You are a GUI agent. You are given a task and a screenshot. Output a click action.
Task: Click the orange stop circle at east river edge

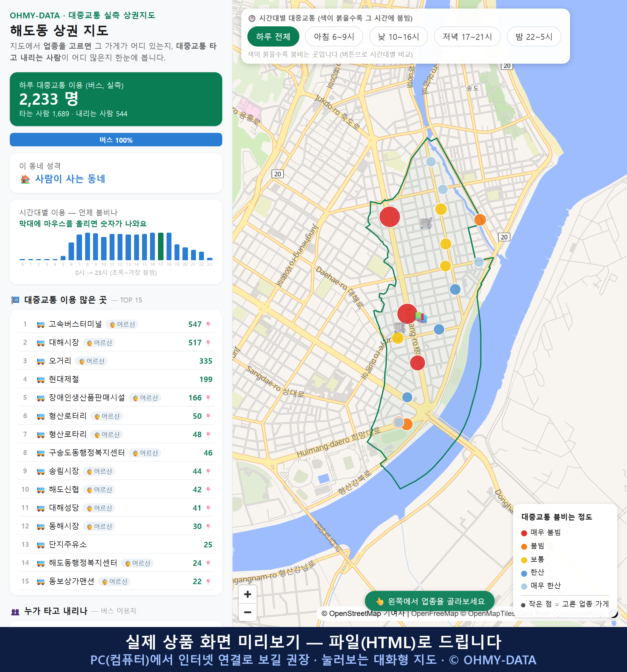480,220
